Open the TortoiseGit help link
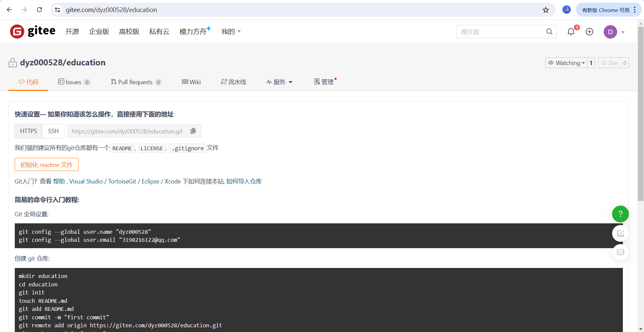Viewport: 644px width, 332px height. coord(122,181)
